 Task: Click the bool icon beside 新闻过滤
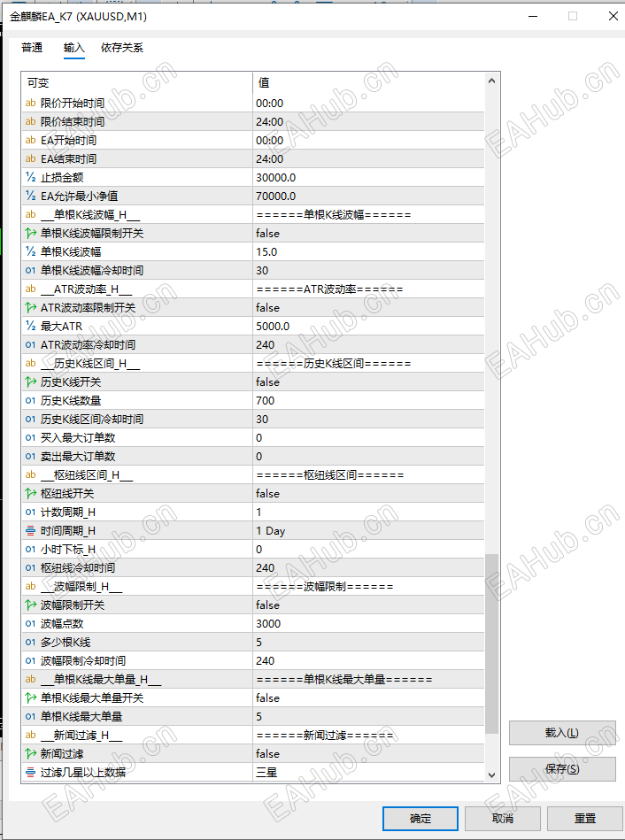pyautogui.click(x=31, y=754)
